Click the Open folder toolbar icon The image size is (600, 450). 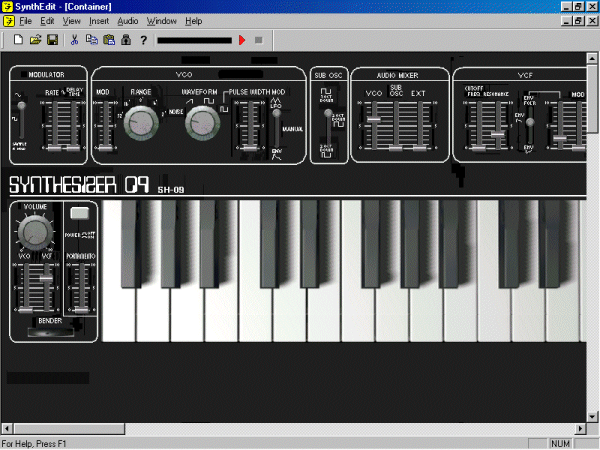pyautogui.click(x=36, y=40)
